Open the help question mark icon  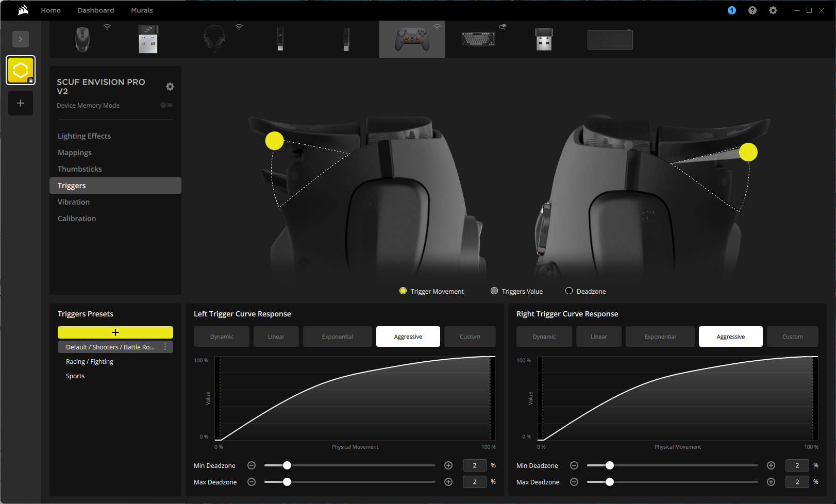752,10
